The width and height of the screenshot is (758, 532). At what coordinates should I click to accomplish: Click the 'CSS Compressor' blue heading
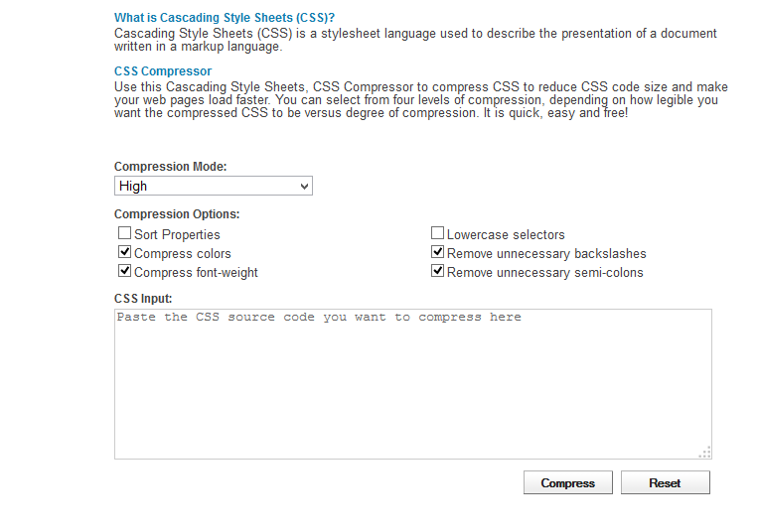point(163,71)
